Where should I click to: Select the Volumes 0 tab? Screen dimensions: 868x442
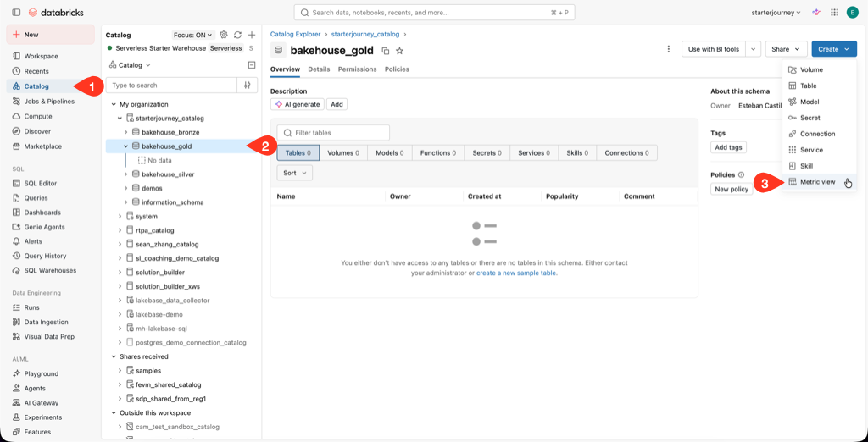pos(343,152)
